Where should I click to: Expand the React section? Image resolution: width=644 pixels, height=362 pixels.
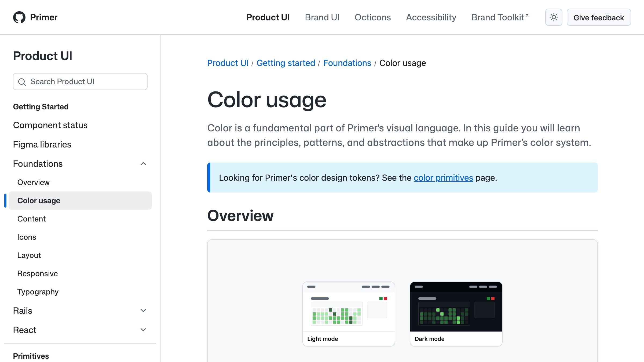tap(143, 330)
